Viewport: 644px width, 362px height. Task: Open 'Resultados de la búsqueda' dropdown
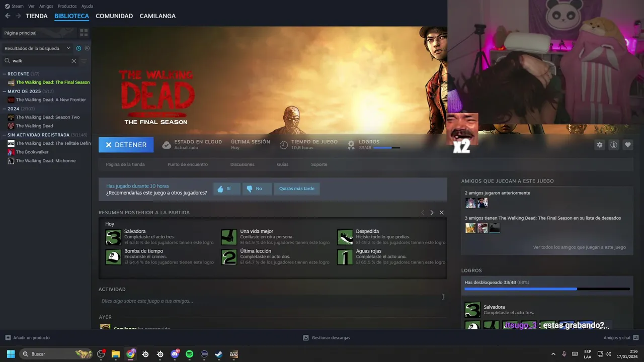[37, 48]
